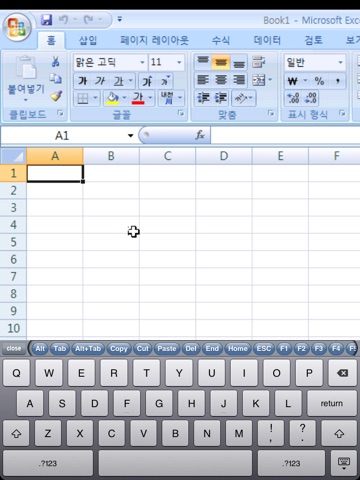Click the yellow Fill Color bucket

tap(112, 98)
